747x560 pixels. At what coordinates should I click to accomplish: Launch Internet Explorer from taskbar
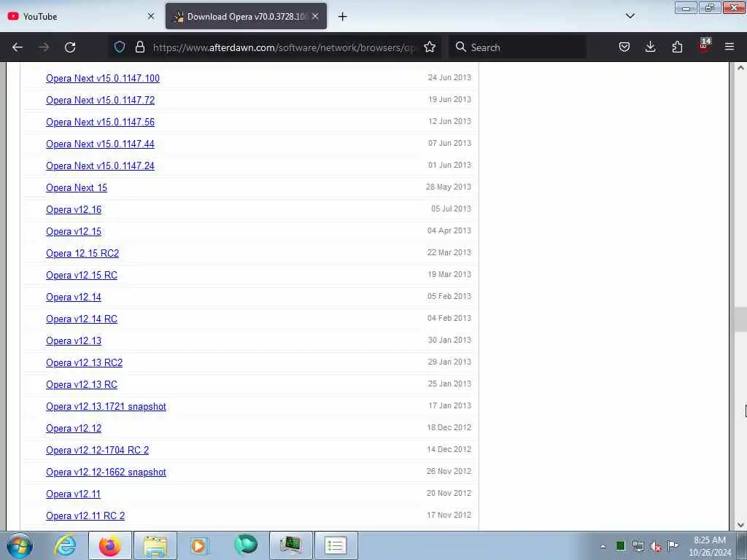65,545
